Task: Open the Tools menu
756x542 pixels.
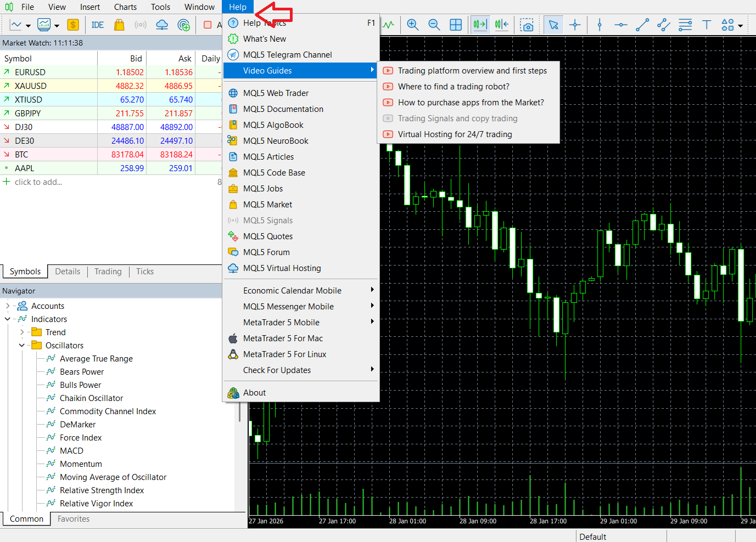Action: tap(161, 7)
